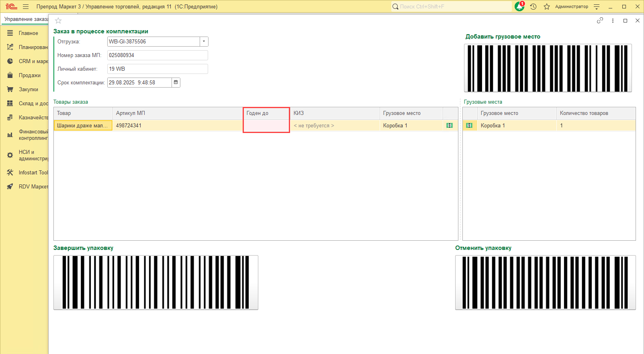Click Казначейство sidebar icon
The image size is (644, 354).
[x=10, y=118]
